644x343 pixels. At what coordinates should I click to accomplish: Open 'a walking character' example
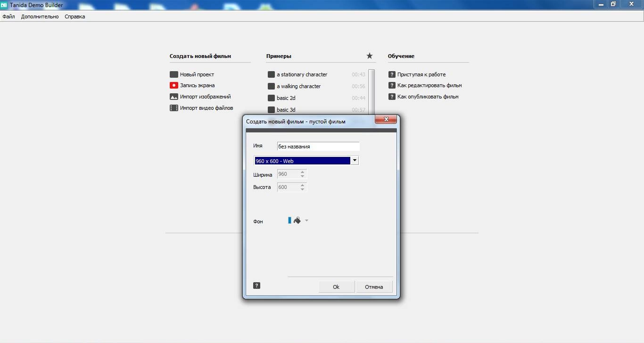point(298,86)
